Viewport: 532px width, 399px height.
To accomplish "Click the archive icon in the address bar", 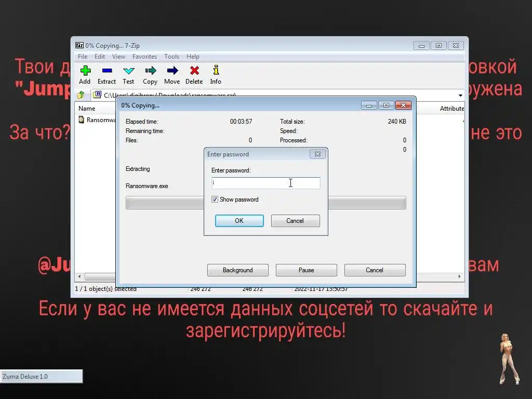I will pyautogui.click(x=97, y=95).
